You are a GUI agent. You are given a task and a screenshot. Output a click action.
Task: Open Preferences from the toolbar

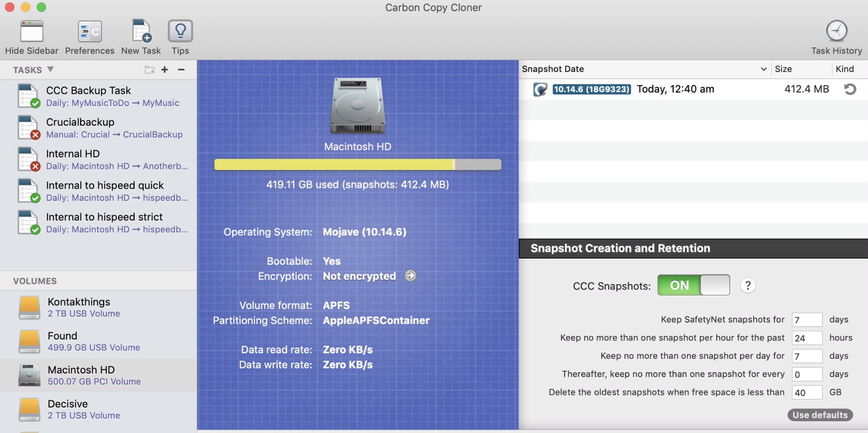(89, 36)
